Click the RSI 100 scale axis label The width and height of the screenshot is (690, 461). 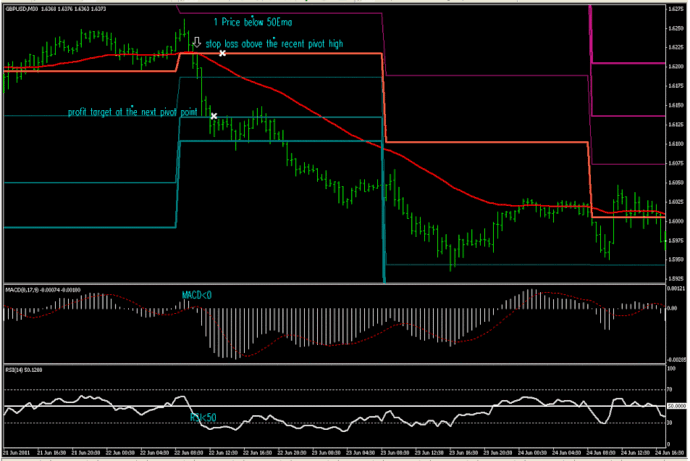[x=672, y=369]
